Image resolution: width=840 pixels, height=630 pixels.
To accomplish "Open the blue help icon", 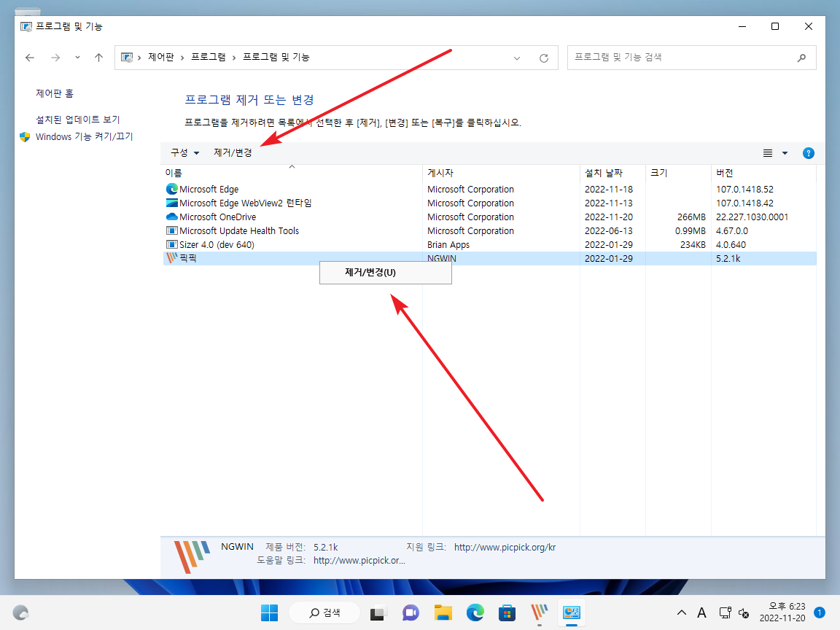I will pos(809,153).
